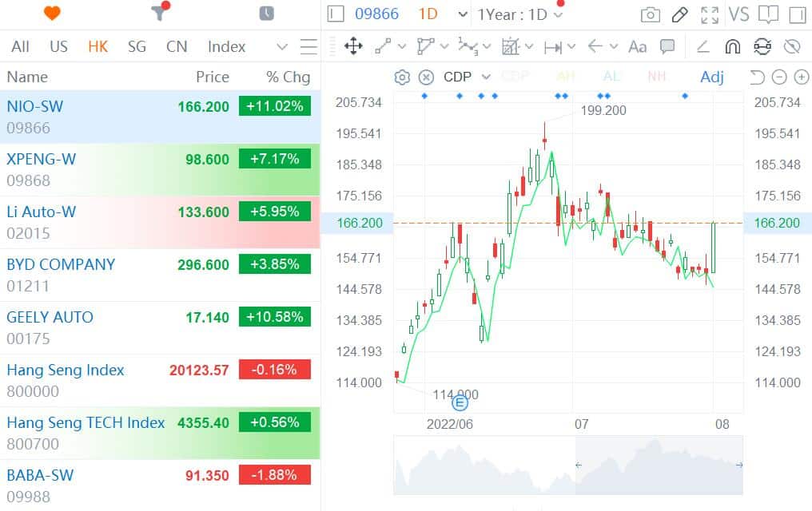
Task: Click the camera snapshot icon
Action: pos(650,14)
